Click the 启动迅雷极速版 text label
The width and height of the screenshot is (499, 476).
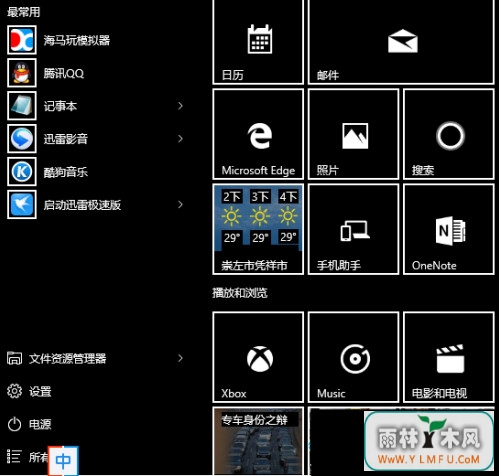[82, 205]
